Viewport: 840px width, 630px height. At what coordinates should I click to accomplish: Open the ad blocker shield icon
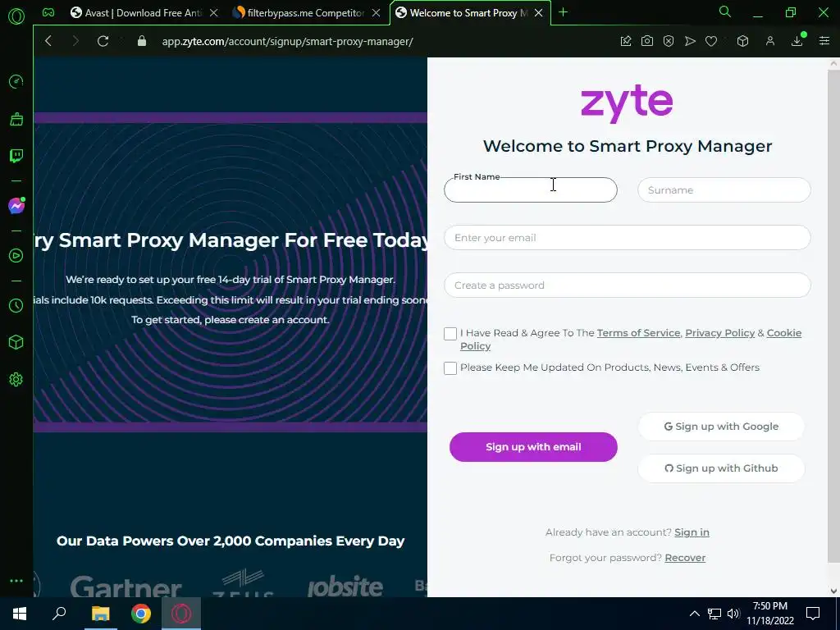(x=669, y=41)
